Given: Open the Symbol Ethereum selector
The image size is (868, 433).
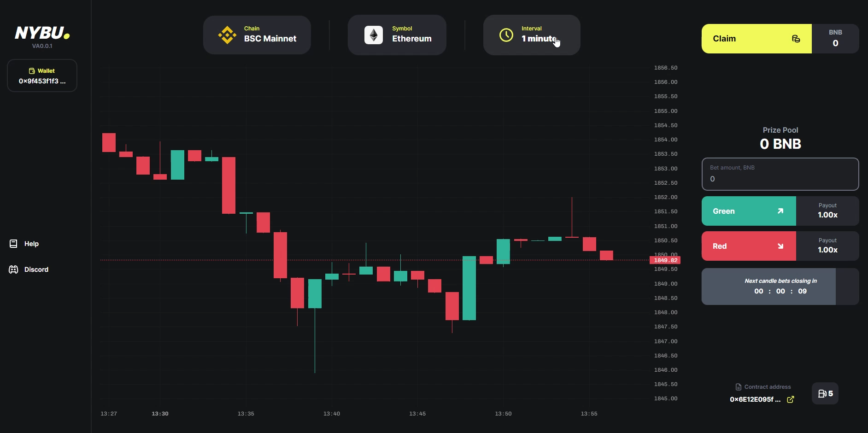Looking at the screenshot, I should point(397,35).
